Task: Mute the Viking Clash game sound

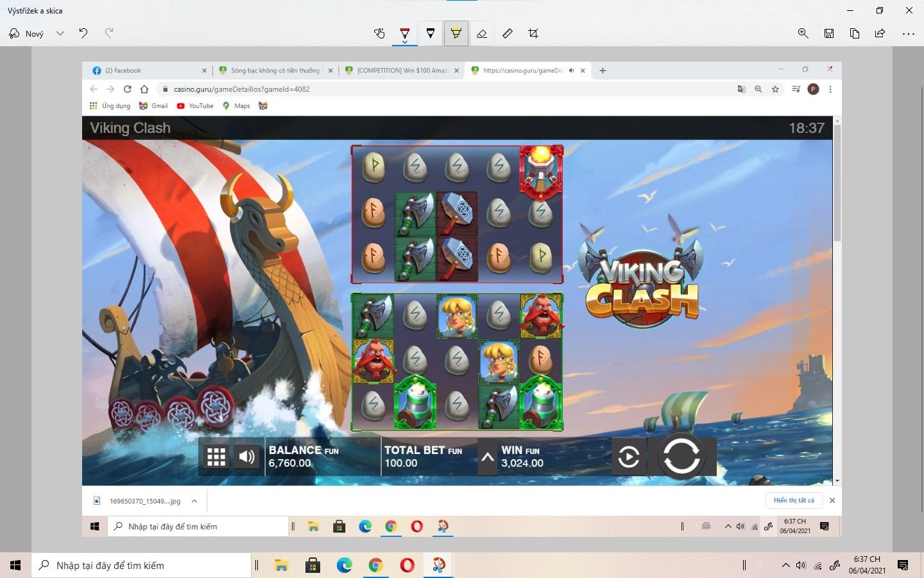Action: click(246, 457)
